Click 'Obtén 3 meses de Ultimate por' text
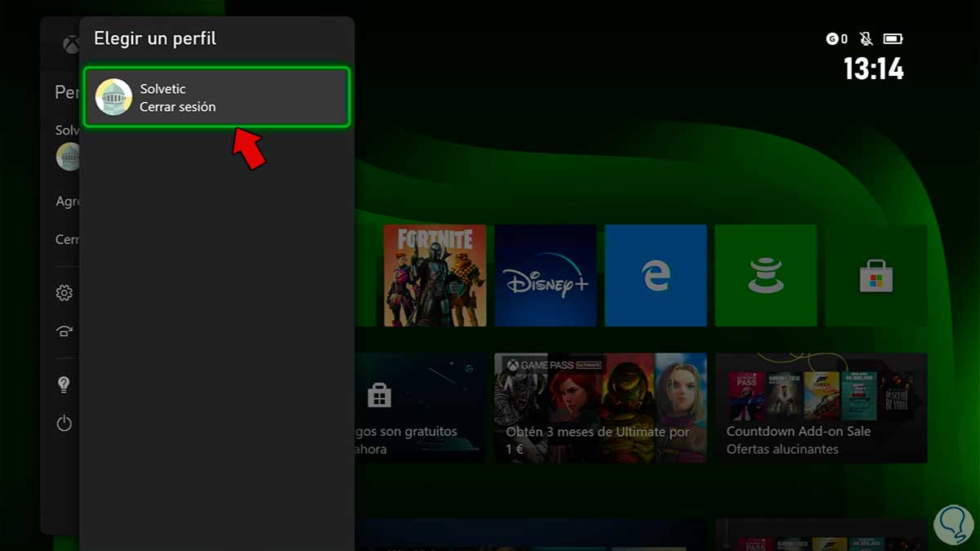980x551 pixels. click(598, 431)
